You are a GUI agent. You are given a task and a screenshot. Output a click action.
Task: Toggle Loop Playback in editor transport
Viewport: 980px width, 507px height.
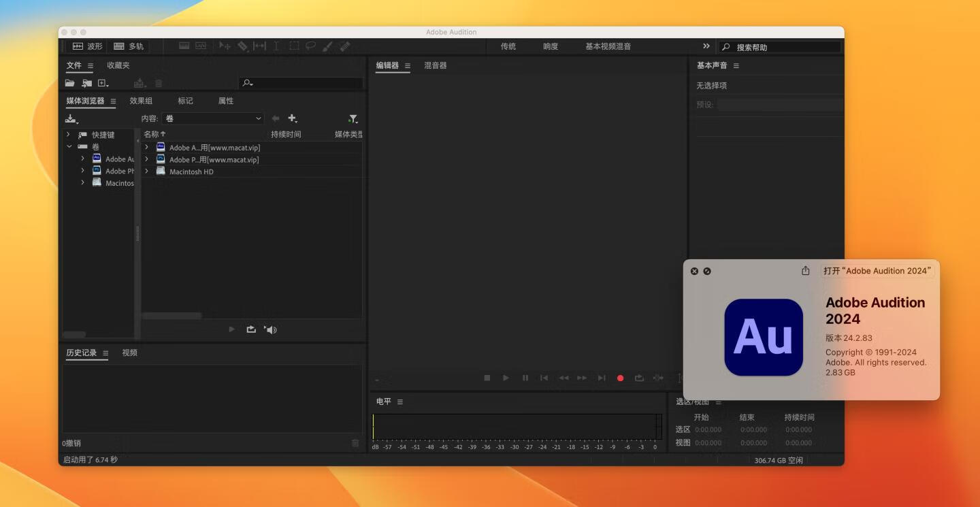(x=639, y=378)
